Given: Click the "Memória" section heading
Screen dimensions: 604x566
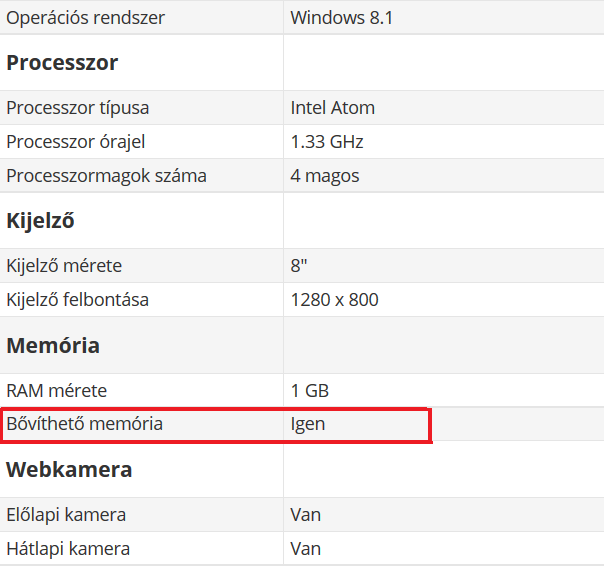Looking at the screenshot, I should [x=53, y=346].
